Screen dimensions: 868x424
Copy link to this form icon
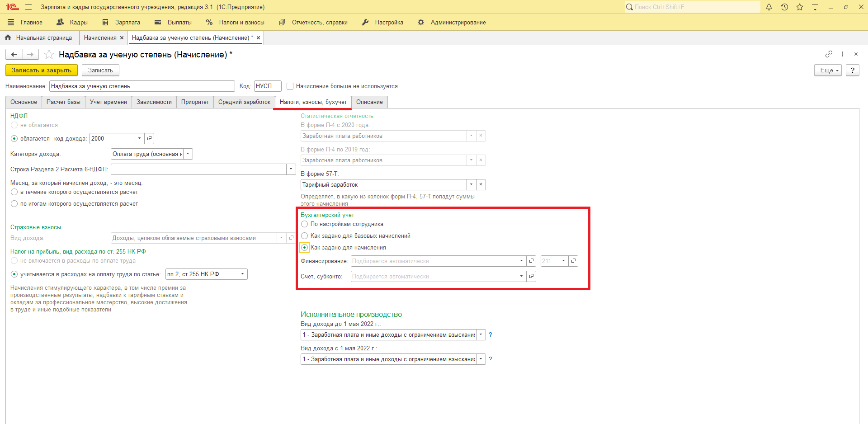(x=829, y=54)
